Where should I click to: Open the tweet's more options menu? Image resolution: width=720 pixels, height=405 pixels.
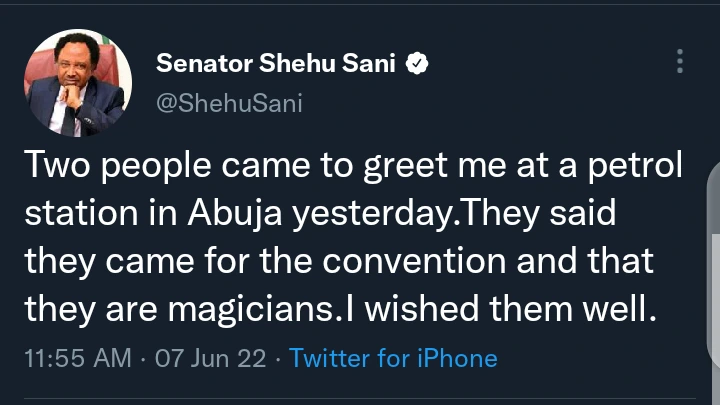(x=680, y=62)
